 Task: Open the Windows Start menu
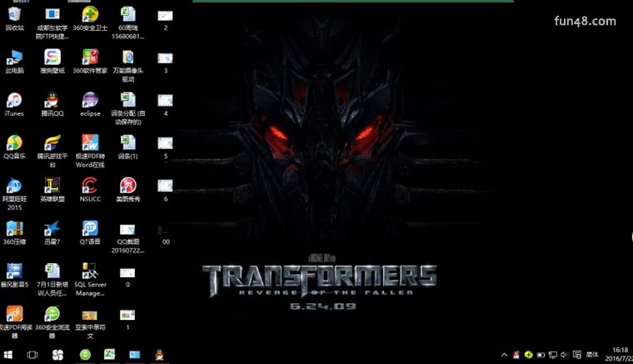[x=7, y=355]
